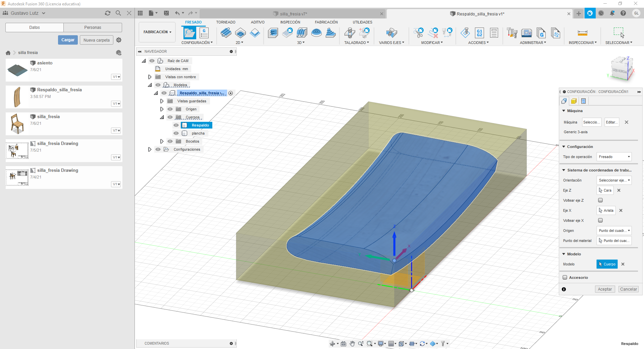Open the FABRICACIÓN workspace dropdown
The height and width of the screenshot is (349, 644).
pyautogui.click(x=157, y=32)
